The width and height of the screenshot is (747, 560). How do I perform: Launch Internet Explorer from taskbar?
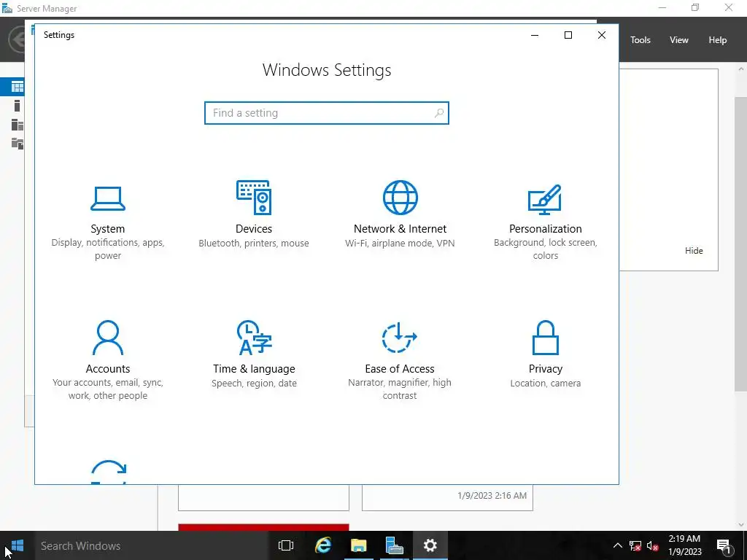pos(323,545)
